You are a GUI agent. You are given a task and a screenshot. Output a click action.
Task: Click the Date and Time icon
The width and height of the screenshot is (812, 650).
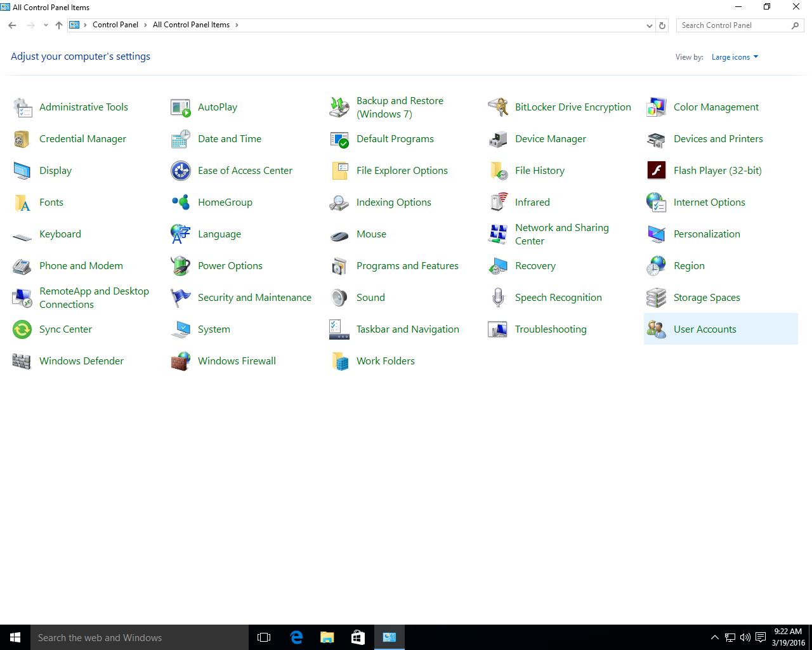(181, 139)
